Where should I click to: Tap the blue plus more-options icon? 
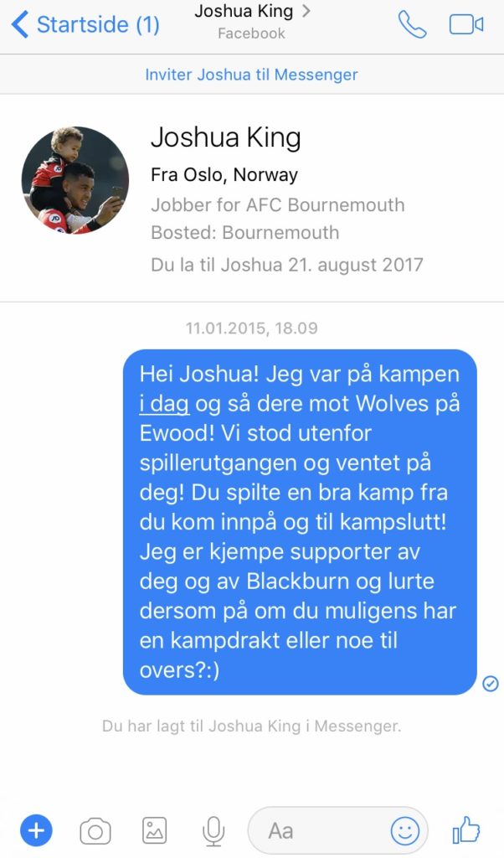tap(36, 831)
